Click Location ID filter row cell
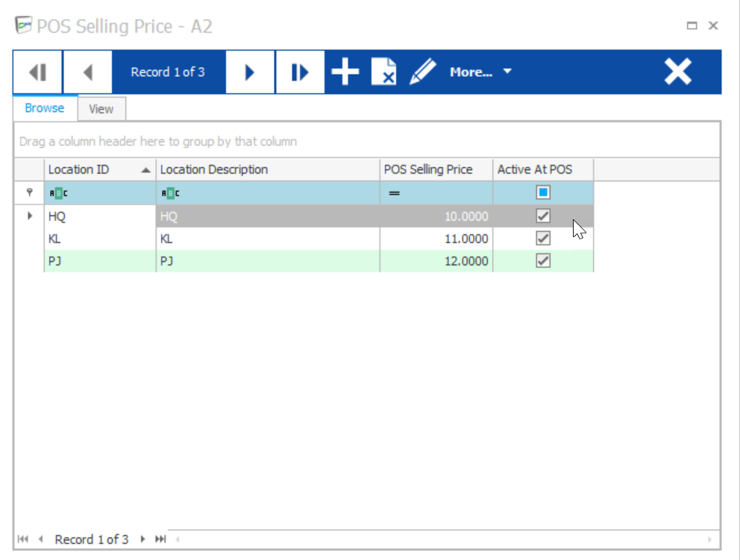The height and width of the screenshot is (560, 740). click(x=100, y=193)
